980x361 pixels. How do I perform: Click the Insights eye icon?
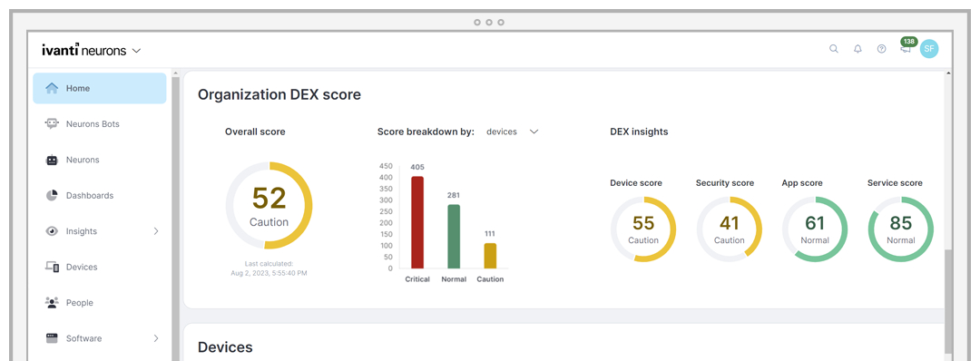pos(52,231)
